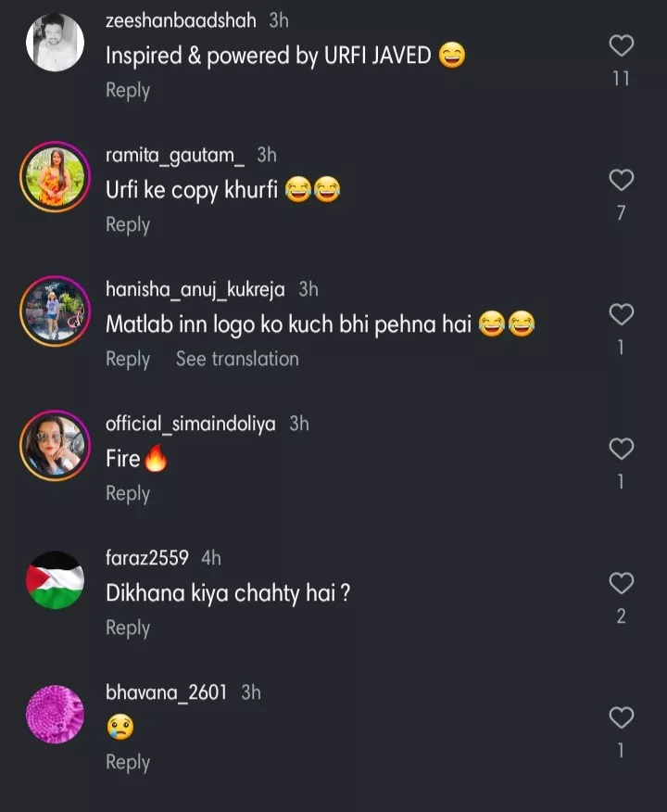View hanisha_anuj_kukreja's profile photo
This screenshot has height=812, width=667.
tap(55, 311)
